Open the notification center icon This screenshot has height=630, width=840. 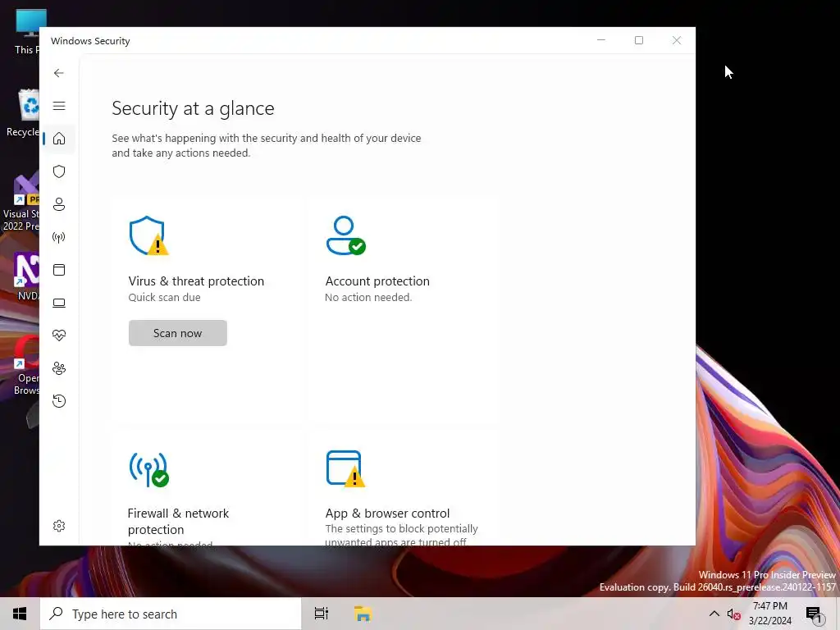click(815, 614)
